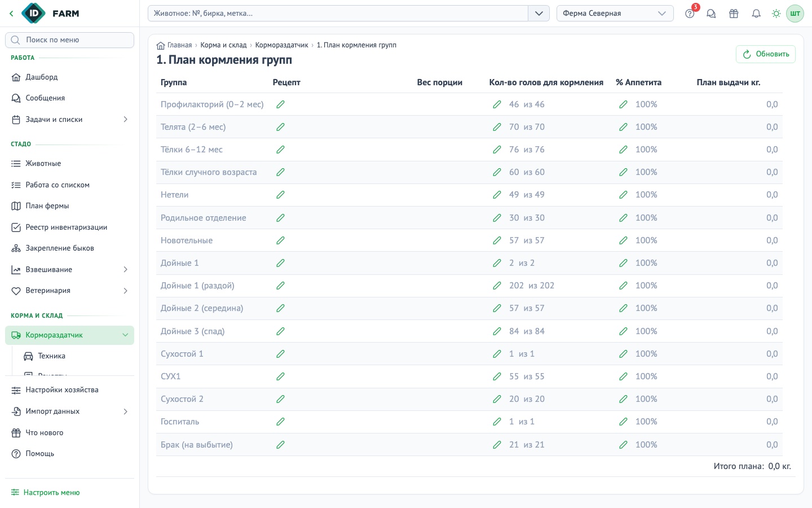Expand Ветеринария submenu
This screenshot has height=508, width=812.
point(125,291)
